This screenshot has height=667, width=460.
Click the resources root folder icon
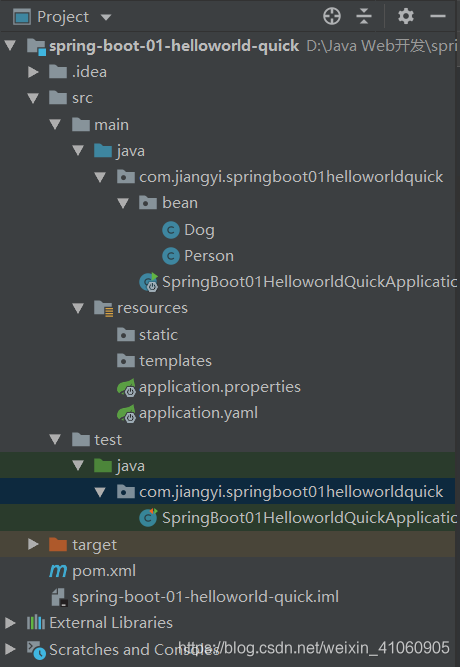coord(103,308)
